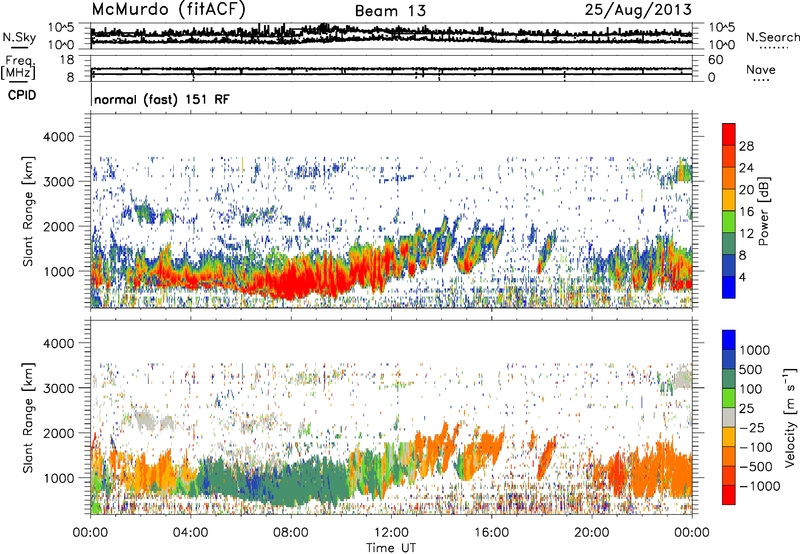Click the "3000" tick in the power panel
Screen dimensions: 800x554
61,182
